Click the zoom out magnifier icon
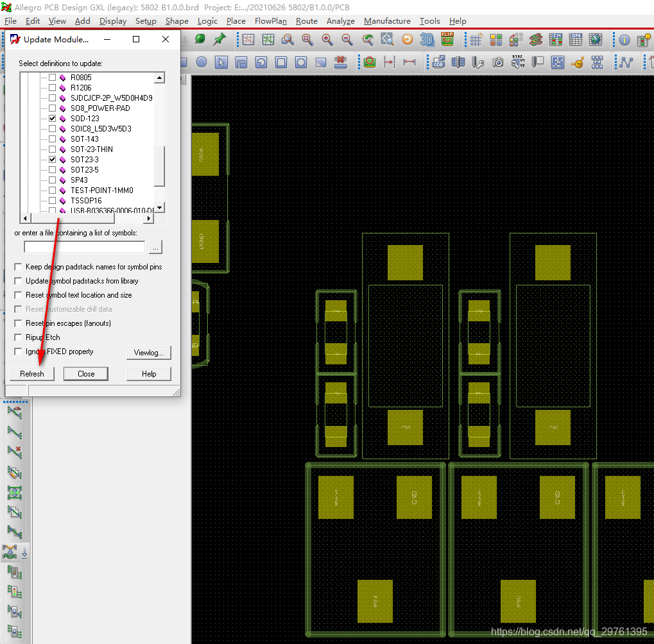Image resolution: width=654 pixels, height=644 pixels. pyautogui.click(x=347, y=40)
